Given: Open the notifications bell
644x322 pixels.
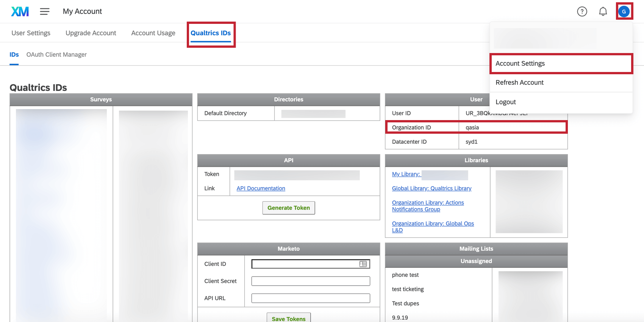Looking at the screenshot, I should [603, 11].
